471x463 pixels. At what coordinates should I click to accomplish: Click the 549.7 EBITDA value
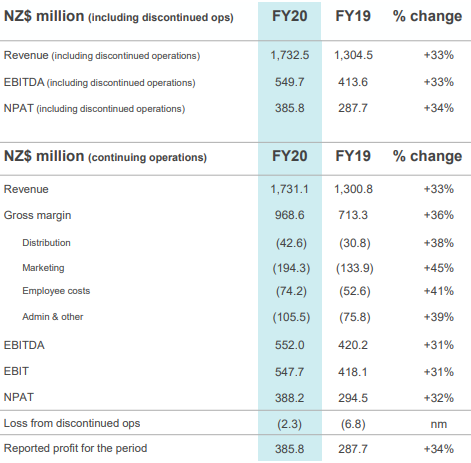(290, 82)
